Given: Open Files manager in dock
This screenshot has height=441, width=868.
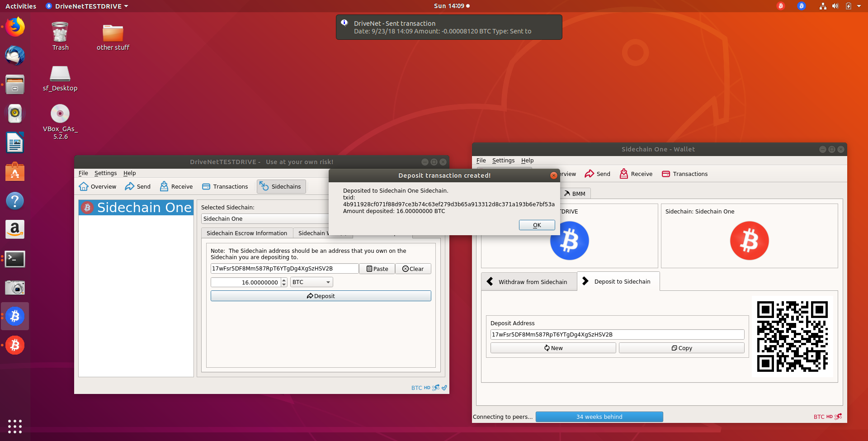Looking at the screenshot, I should tap(15, 85).
